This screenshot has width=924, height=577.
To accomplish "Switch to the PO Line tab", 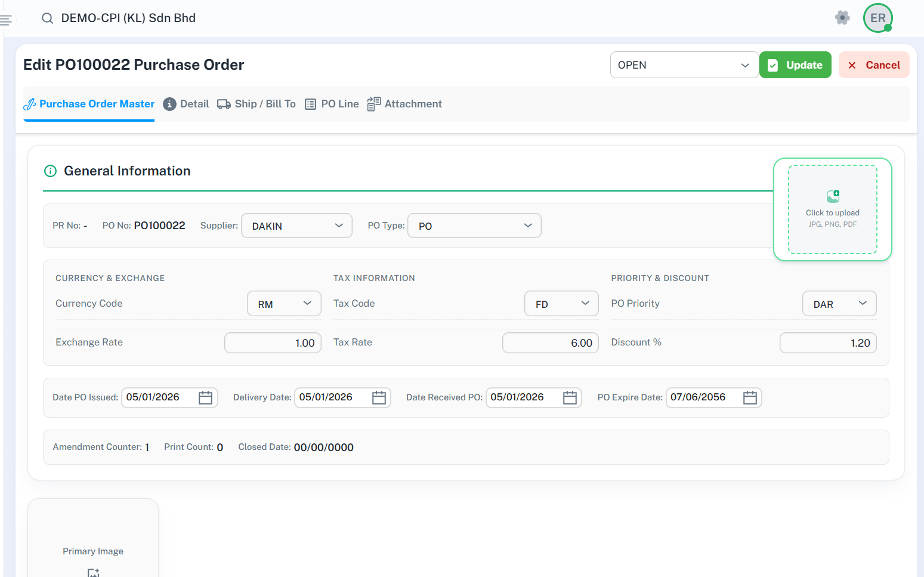I will (x=332, y=104).
